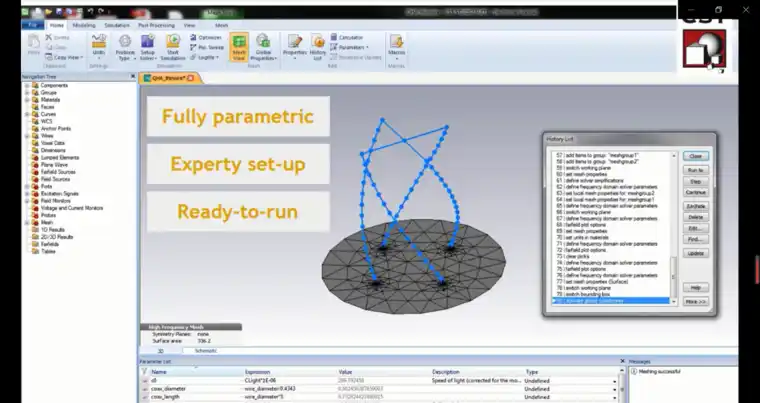Open the File menu
This screenshot has width=760, height=403.
pos(33,25)
